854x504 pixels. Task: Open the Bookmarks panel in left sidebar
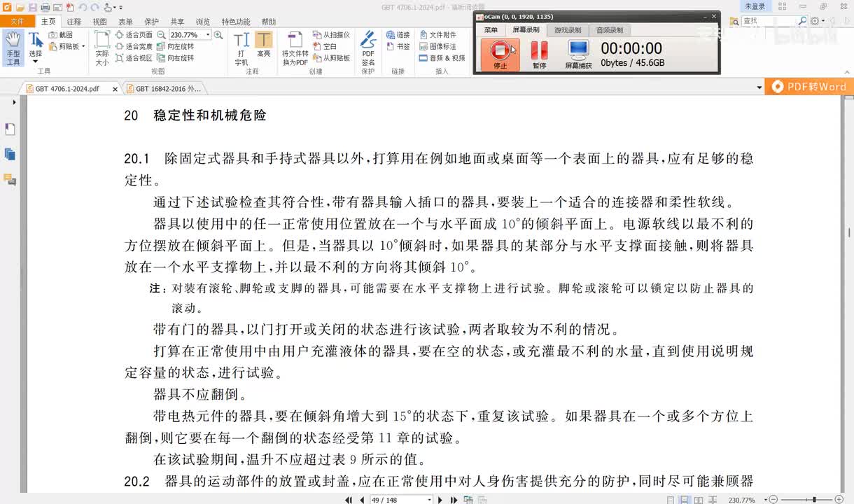tap(10, 129)
